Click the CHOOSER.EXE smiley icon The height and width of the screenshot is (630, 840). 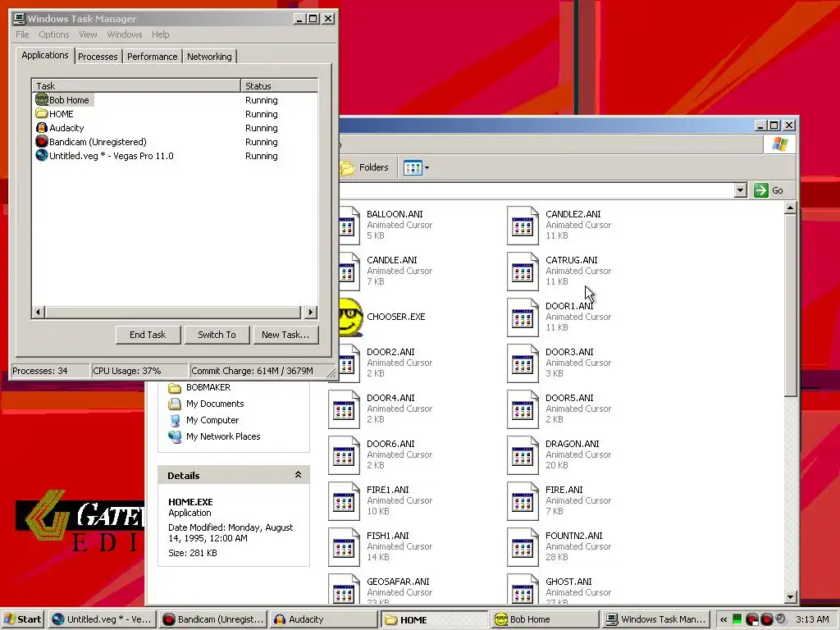351,317
